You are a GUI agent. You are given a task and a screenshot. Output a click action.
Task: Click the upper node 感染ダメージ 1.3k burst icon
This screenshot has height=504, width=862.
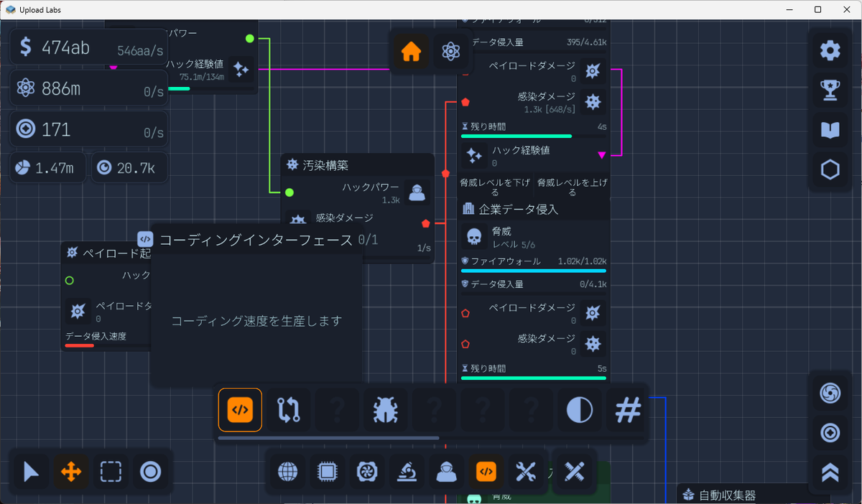pyautogui.click(x=592, y=101)
